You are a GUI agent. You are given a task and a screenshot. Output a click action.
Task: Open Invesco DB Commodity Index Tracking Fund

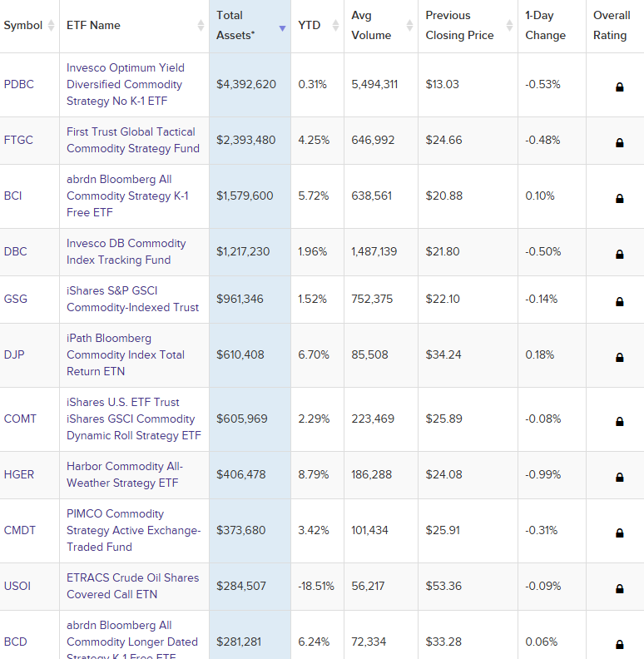tap(126, 251)
